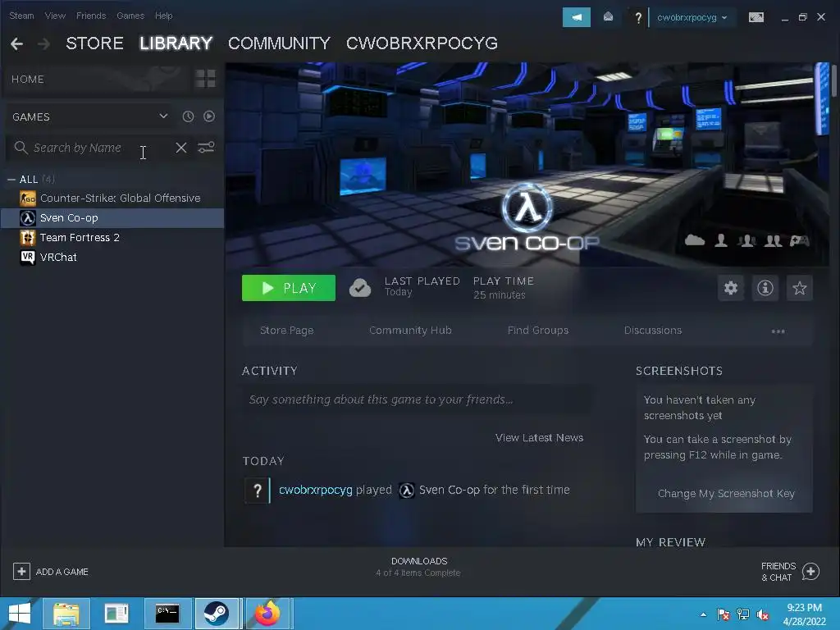
Task: Open more links ellipsis menu
Action: click(778, 331)
